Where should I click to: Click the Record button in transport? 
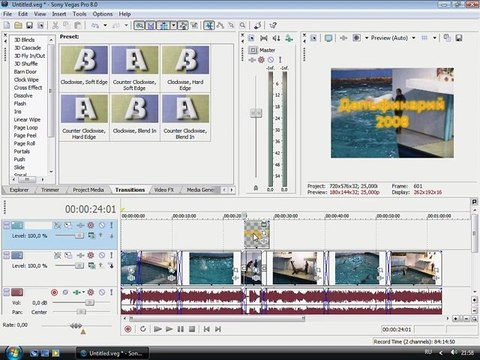point(128,329)
